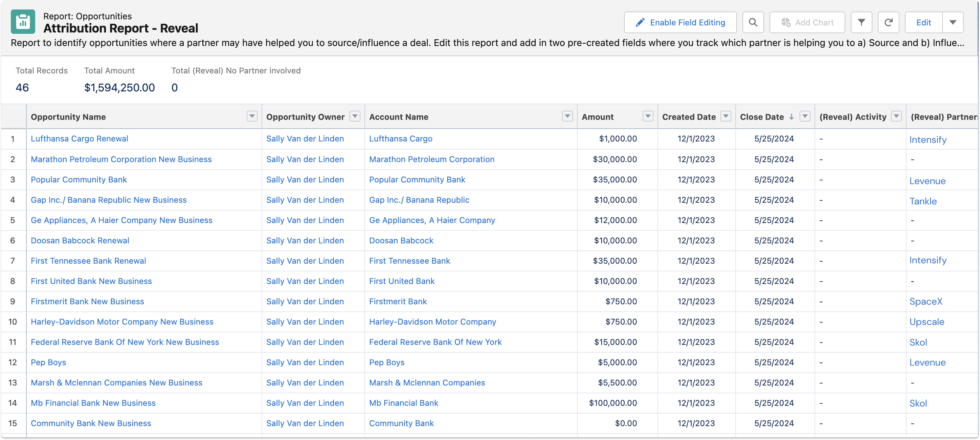Open the dropdown arrow next to Edit
980x440 pixels.
pyautogui.click(x=953, y=22)
